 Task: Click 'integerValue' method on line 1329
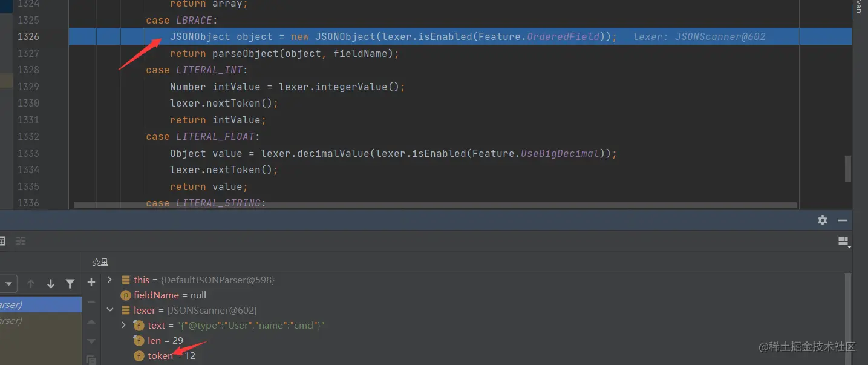pyautogui.click(x=351, y=87)
